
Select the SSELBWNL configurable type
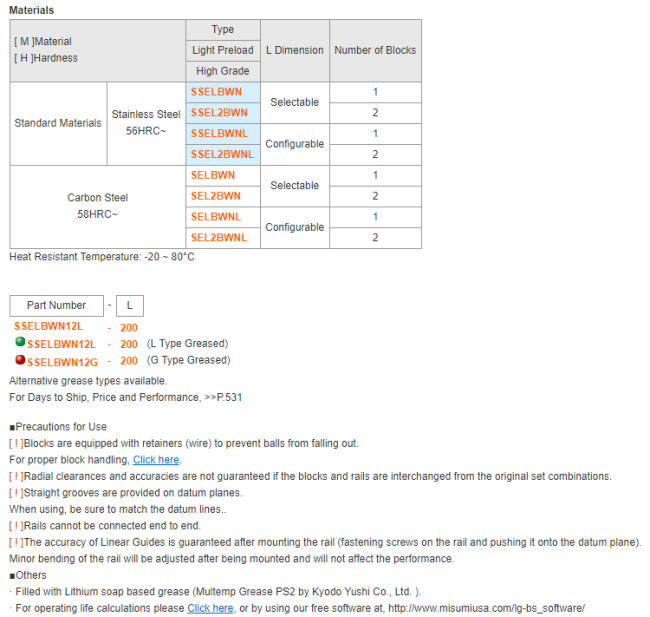[x=219, y=134]
